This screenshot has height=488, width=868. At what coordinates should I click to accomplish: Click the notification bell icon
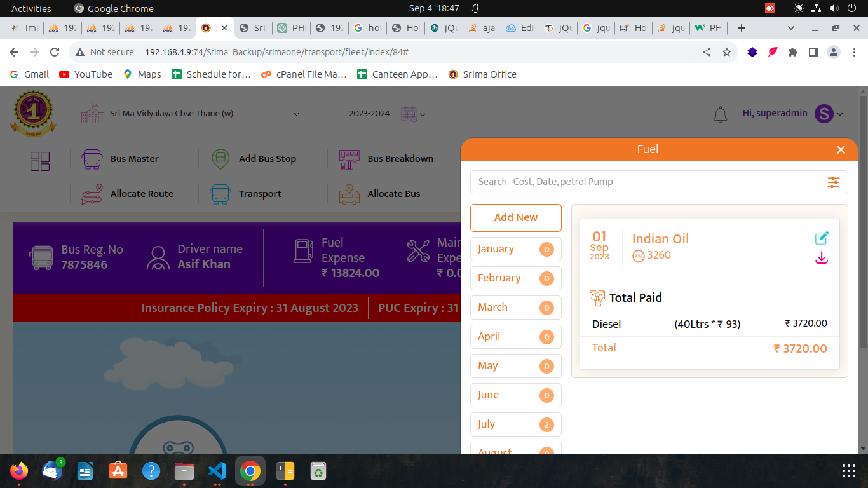[720, 114]
